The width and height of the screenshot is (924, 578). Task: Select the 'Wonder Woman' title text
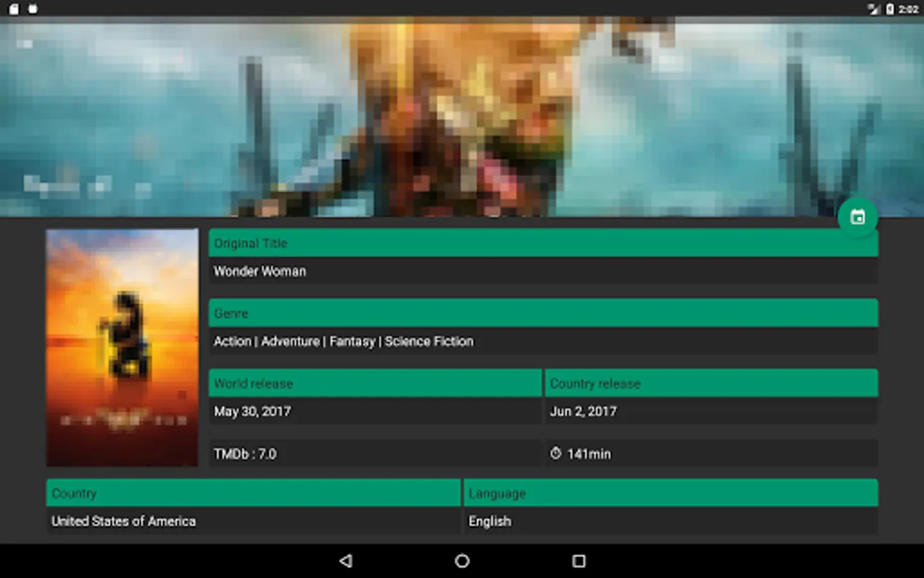[x=260, y=271]
